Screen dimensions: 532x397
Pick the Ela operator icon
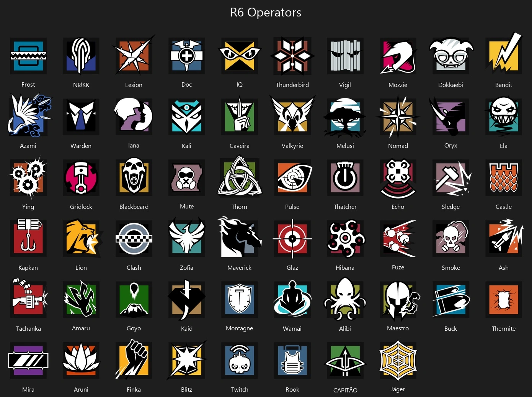point(504,116)
